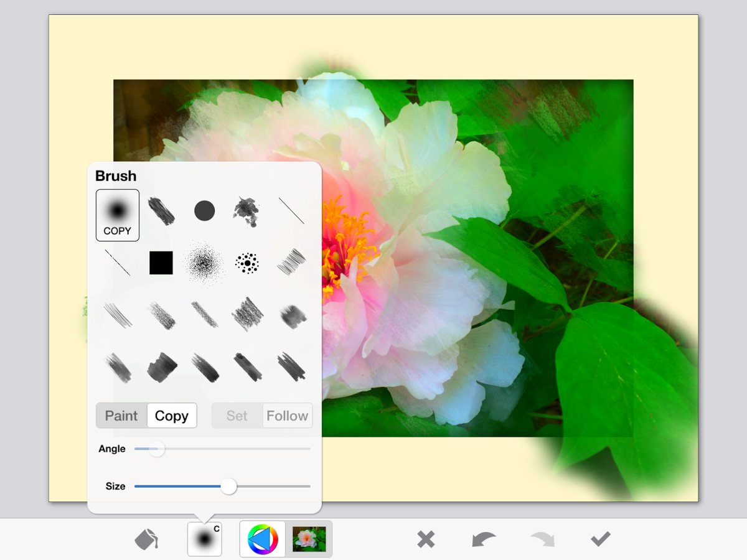Select the spray stipple brush
Screen dimensions: 747x560
(x=204, y=263)
